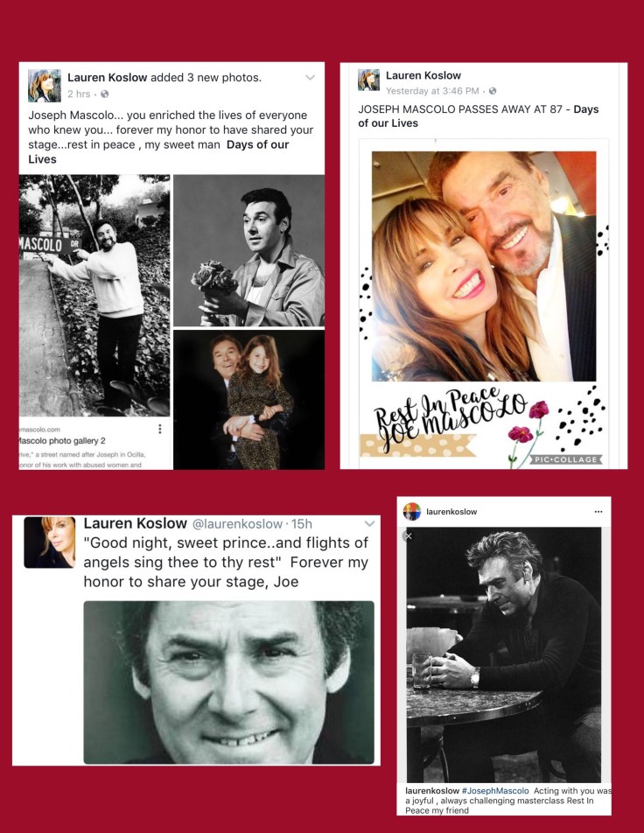The image size is (644, 833).
Task: Click Lauren Koslow avatar on Yesterday 3:46 PM post
Action: pos(368,80)
